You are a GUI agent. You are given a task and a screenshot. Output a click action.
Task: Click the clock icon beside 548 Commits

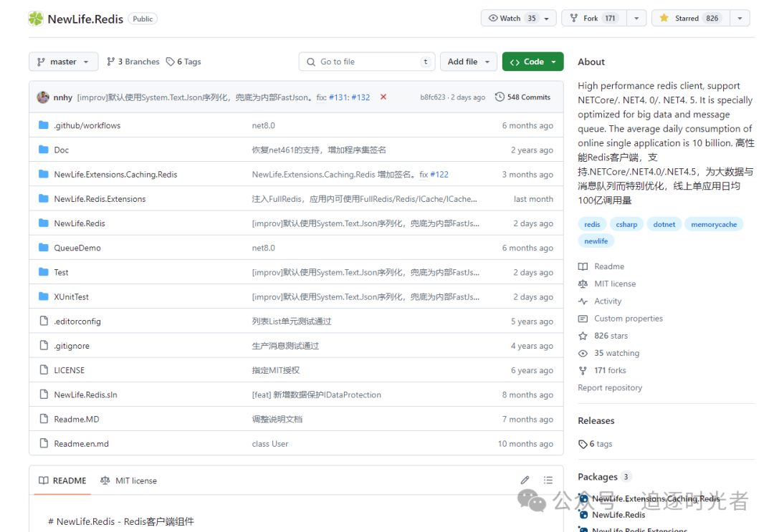tap(500, 97)
